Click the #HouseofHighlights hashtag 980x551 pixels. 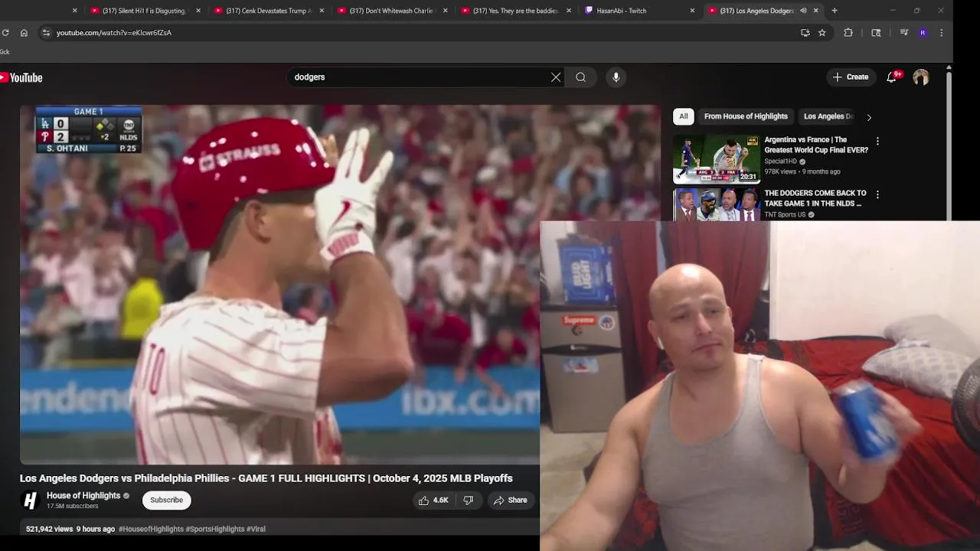(x=151, y=529)
